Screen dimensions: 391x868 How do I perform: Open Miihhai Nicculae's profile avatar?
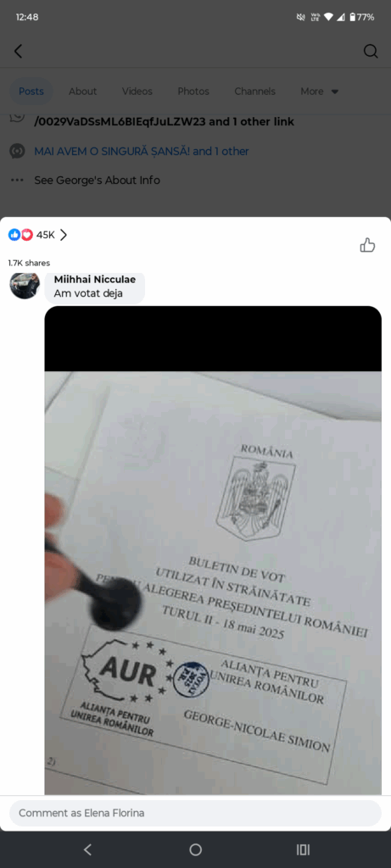pyautogui.click(x=25, y=285)
